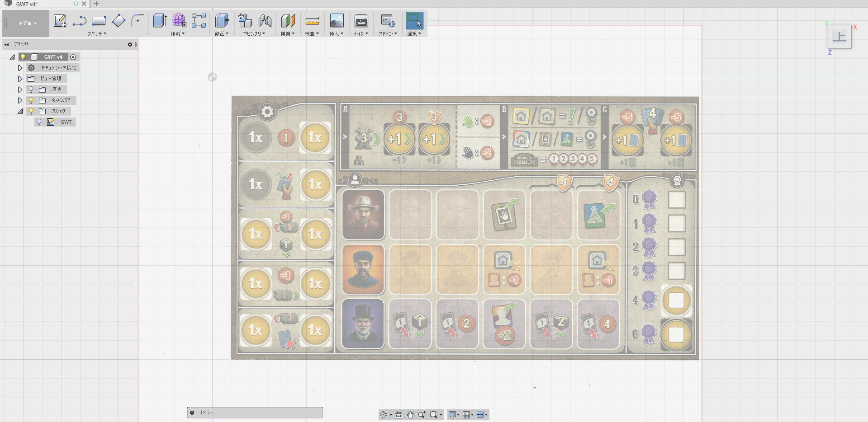868x422 pixels.
Task: Switch to the GWT v4* document tab
Action: (27, 4)
